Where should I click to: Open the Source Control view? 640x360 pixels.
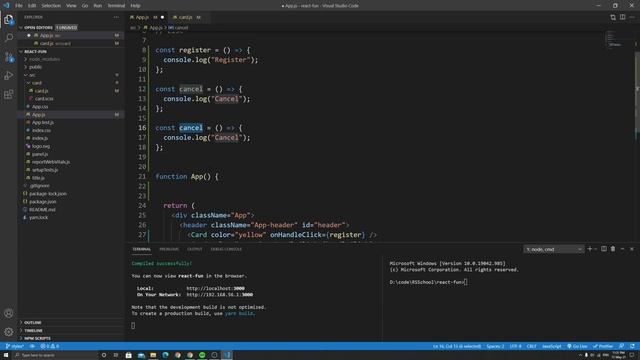point(9,57)
